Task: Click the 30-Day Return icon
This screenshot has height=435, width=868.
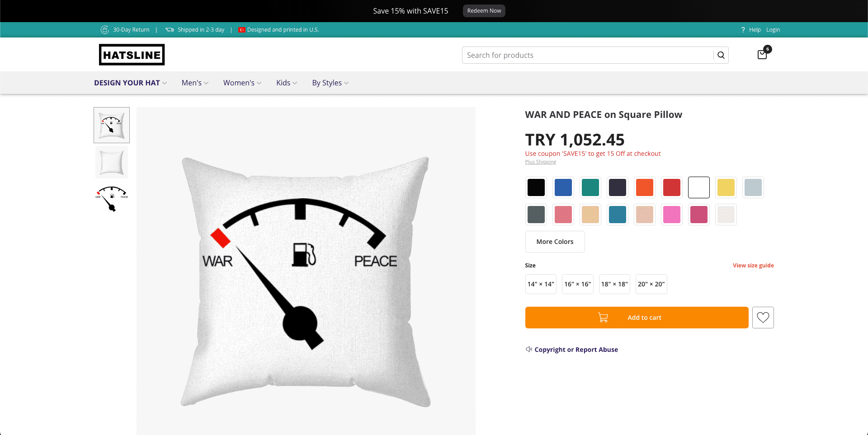Action: (x=105, y=29)
